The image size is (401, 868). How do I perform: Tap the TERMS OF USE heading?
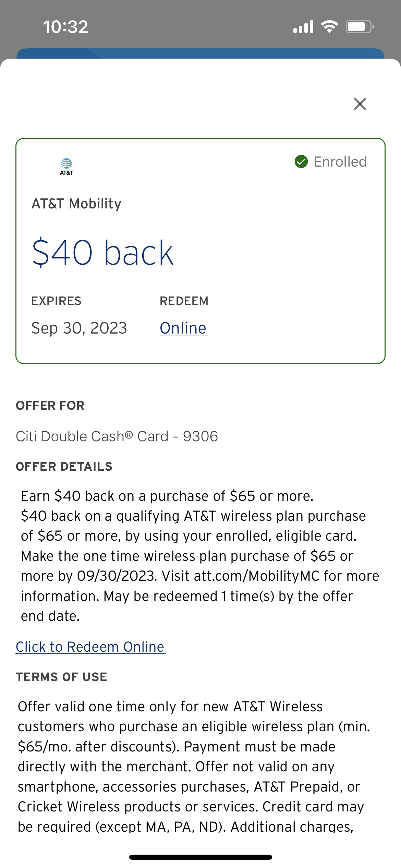62,677
